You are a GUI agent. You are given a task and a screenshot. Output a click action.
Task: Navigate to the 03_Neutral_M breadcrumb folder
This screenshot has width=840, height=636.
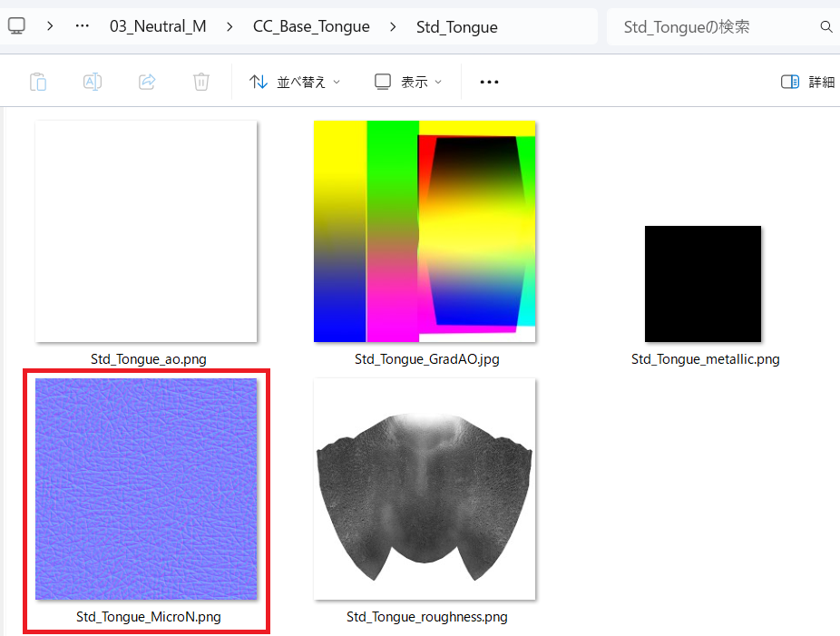tap(158, 26)
